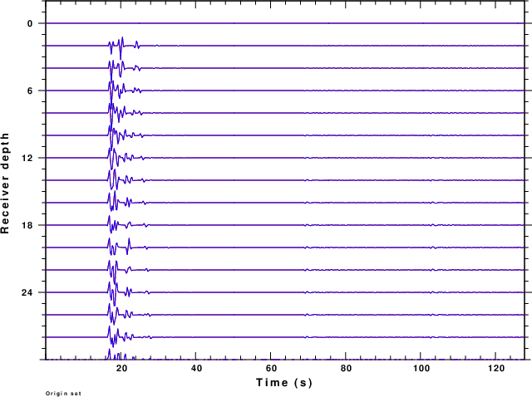Image resolution: width=532 pixels, height=397 pixels.
Task: Click the depth axis label 24
Action: pos(27,292)
